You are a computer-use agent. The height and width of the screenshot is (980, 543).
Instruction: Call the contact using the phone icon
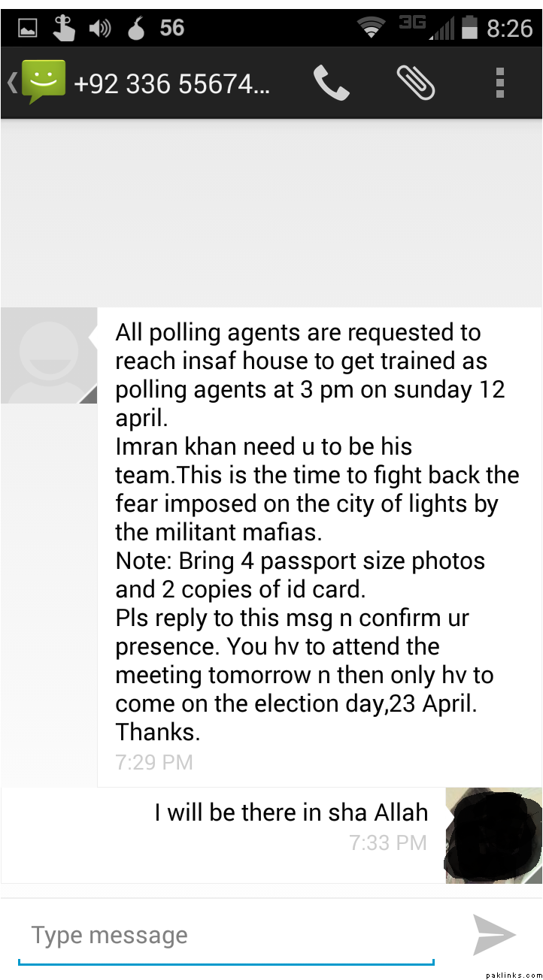[331, 83]
